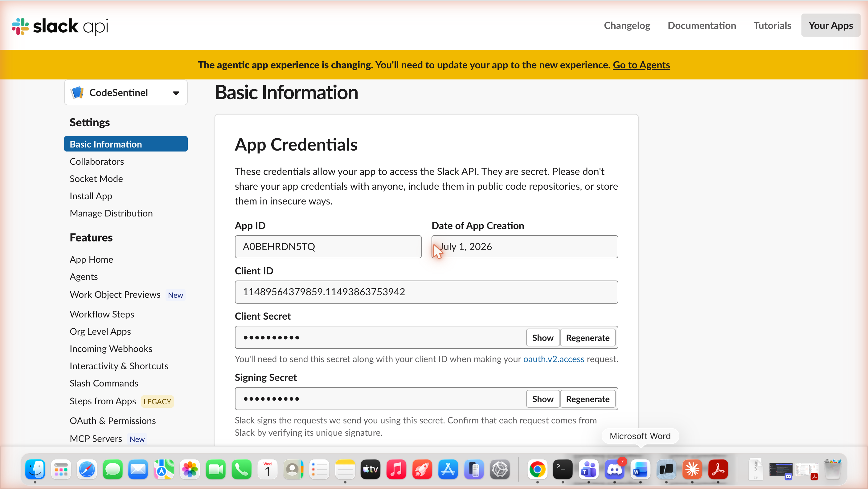The width and height of the screenshot is (868, 489).
Task: Open Microsoft Word from the dock
Action: (x=640, y=469)
